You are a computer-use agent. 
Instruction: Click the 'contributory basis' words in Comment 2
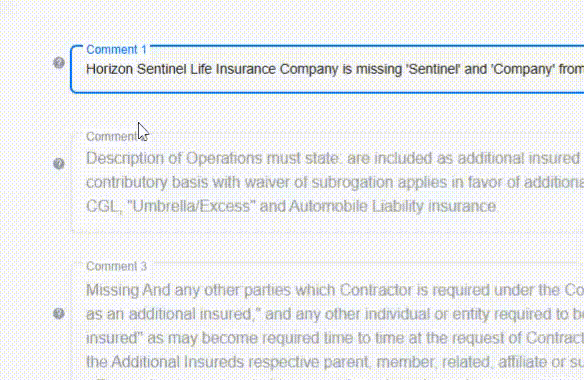point(148,183)
